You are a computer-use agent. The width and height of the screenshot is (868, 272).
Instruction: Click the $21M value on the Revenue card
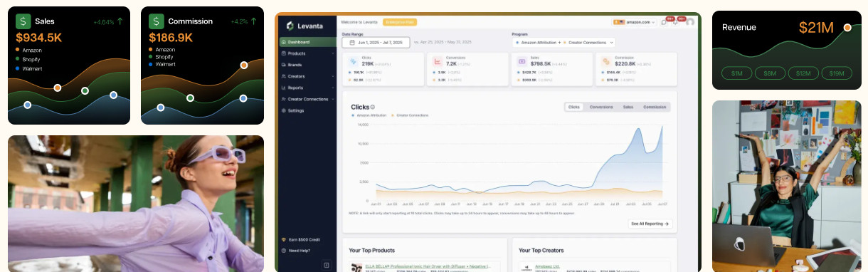pyautogui.click(x=816, y=28)
